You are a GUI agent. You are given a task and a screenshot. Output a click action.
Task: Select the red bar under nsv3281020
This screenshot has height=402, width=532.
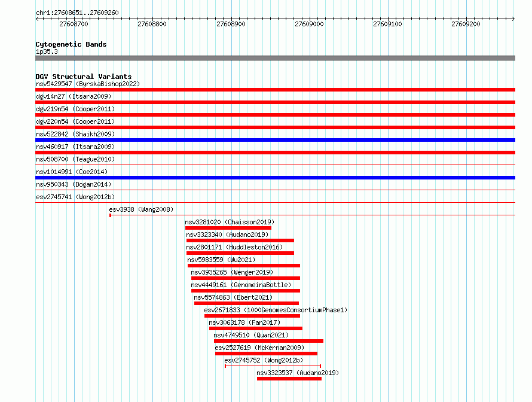(228, 228)
